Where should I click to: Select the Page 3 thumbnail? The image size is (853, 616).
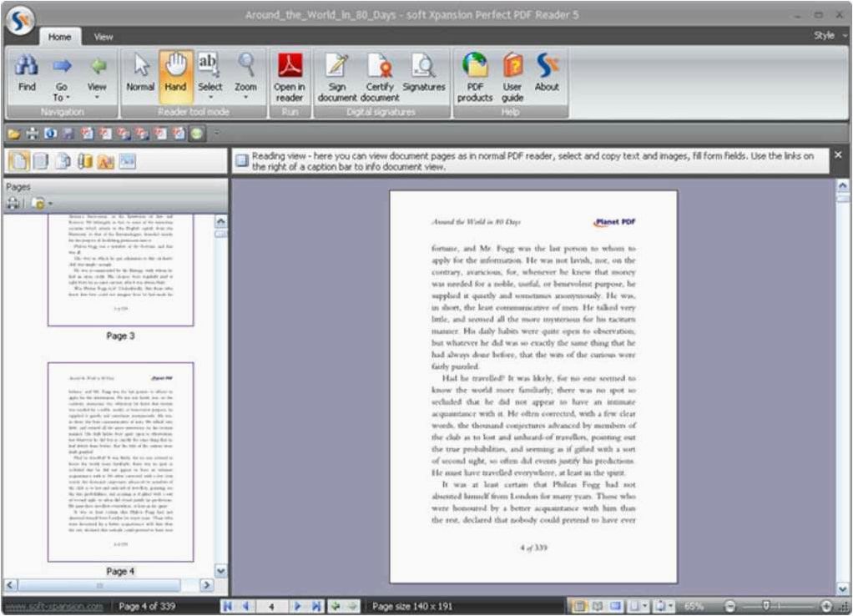pos(120,270)
